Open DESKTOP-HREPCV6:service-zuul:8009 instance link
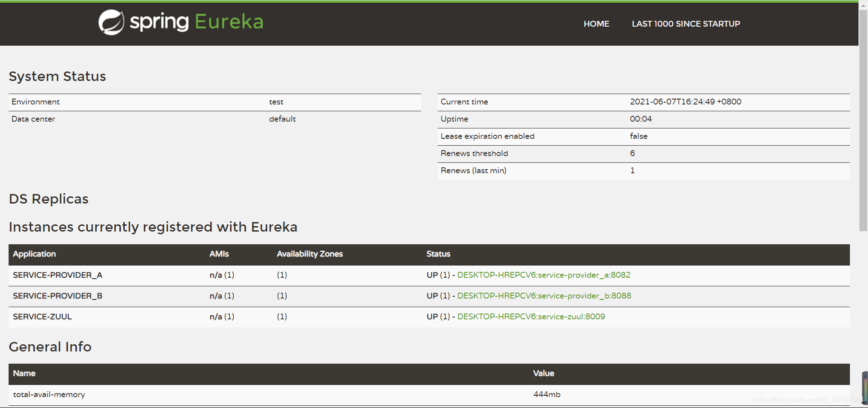Viewport: 868px width, 408px height. coord(531,317)
